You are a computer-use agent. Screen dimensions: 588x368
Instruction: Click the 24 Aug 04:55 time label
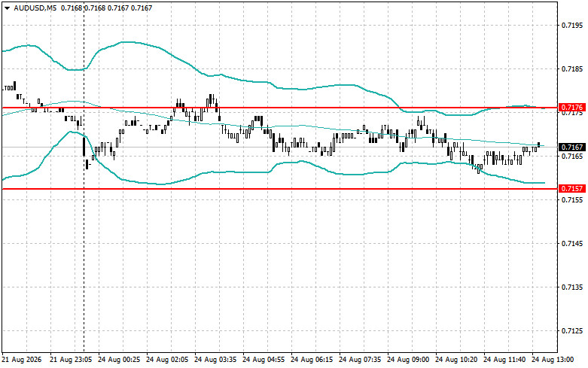[264, 360]
